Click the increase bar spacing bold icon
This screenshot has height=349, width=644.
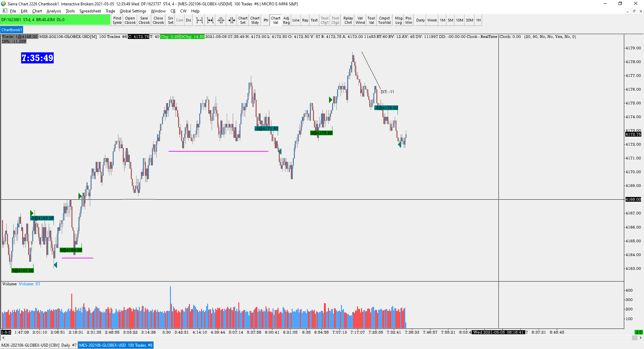(210, 20)
